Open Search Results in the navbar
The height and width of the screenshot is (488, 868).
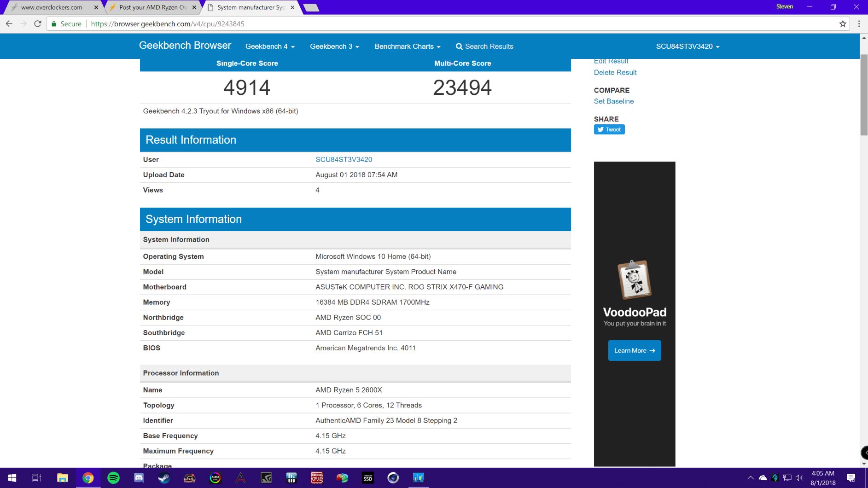pyautogui.click(x=484, y=46)
